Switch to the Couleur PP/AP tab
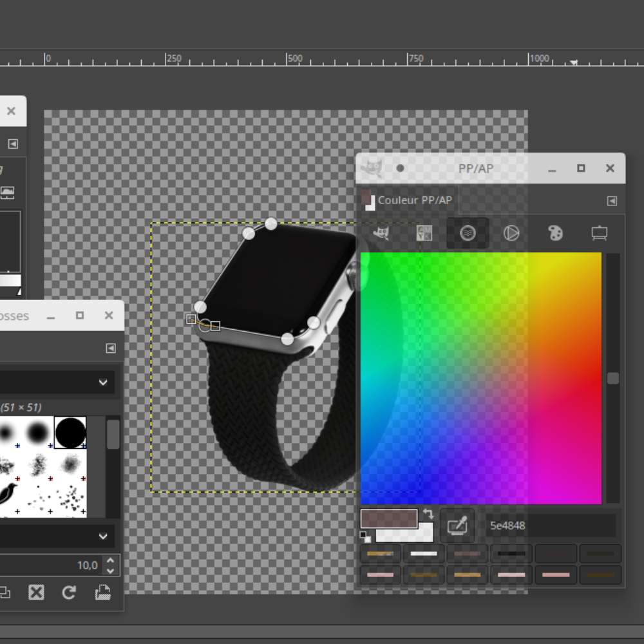The height and width of the screenshot is (644, 644). tap(407, 200)
